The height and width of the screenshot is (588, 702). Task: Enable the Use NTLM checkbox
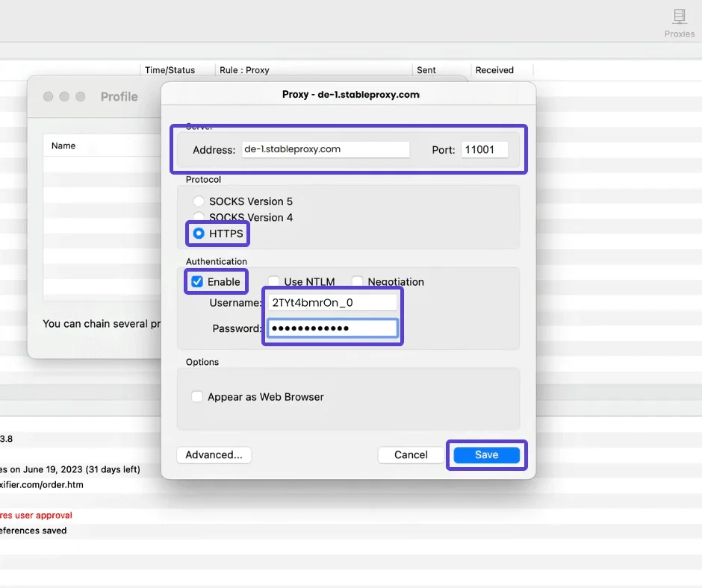tap(273, 282)
